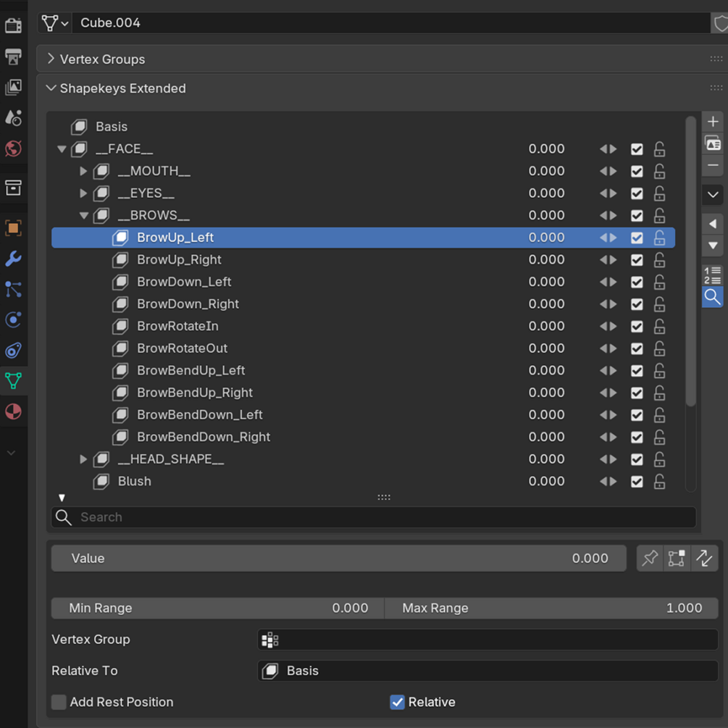Open the World properties tab
The height and width of the screenshot is (728, 728).
coord(14,148)
